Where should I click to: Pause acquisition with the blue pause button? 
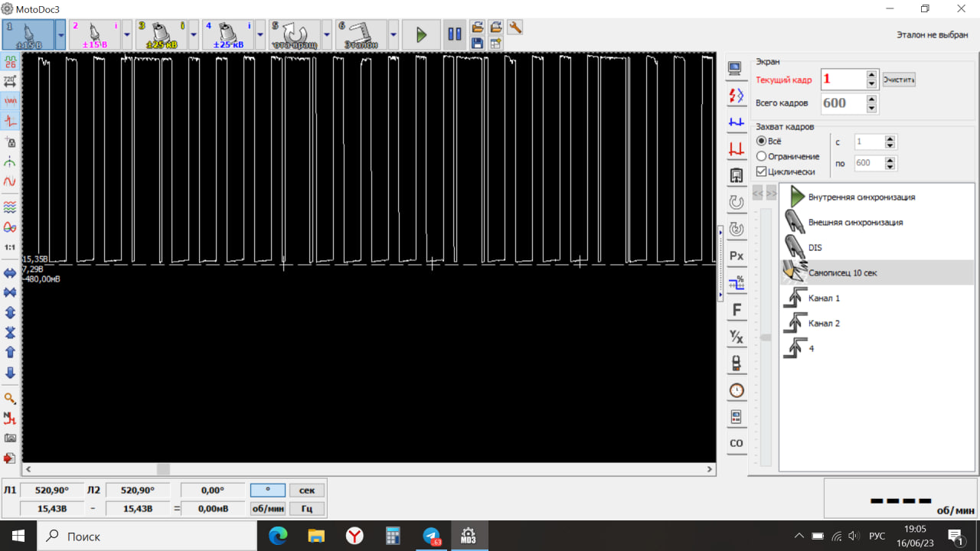point(454,34)
